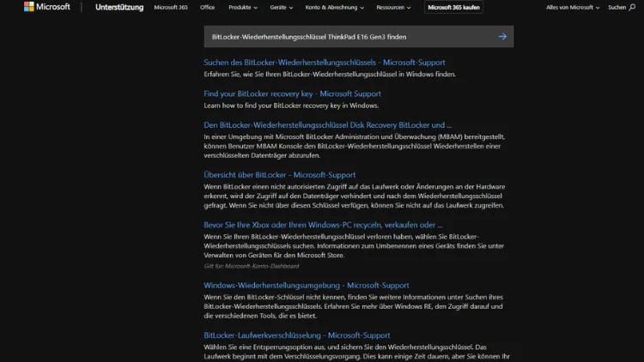Expand Konto & Abrechnung dropdown
Image resolution: width=644 pixels, height=362 pixels.
[334, 8]
